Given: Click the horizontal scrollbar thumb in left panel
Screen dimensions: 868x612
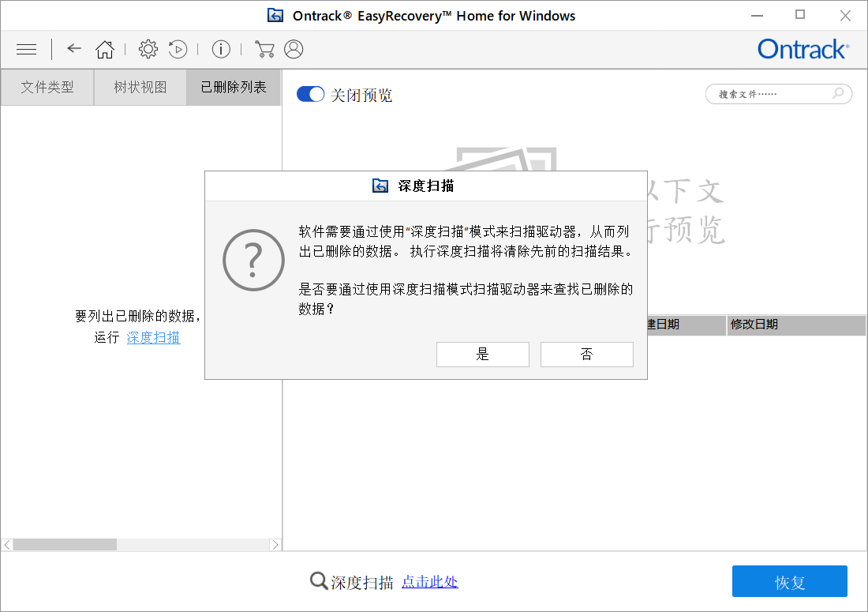Looking at the screenshot, I should point(65,544).
